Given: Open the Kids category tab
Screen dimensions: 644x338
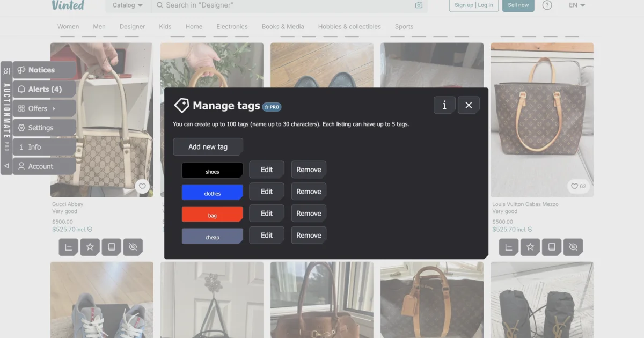Looking at the screenshot, I should click(165, 26).
